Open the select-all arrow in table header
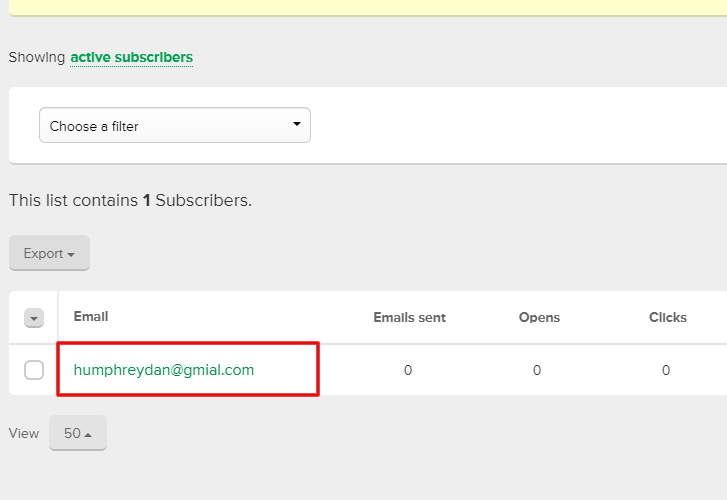Screen dimensions: 727x500 (34, 318)
